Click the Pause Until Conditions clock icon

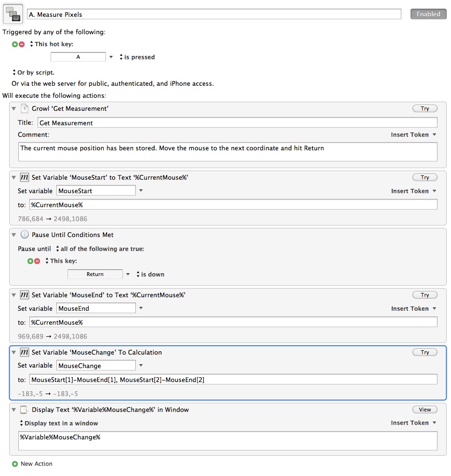point(24,235)
